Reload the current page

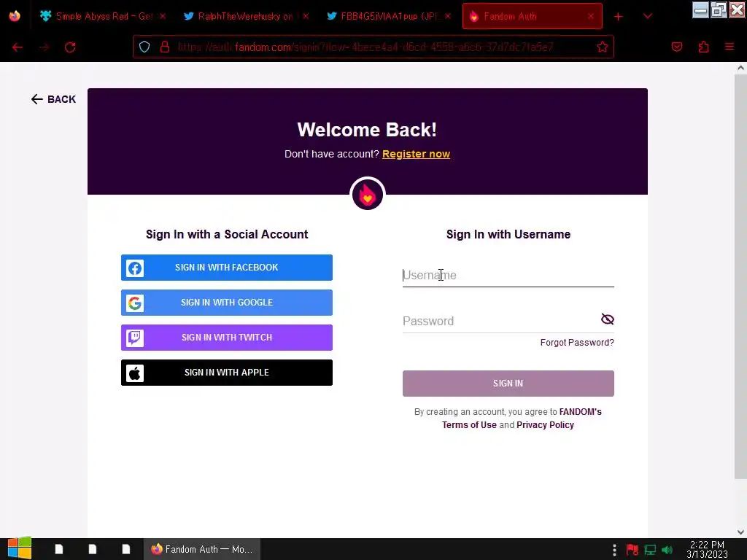click(71, 47)
